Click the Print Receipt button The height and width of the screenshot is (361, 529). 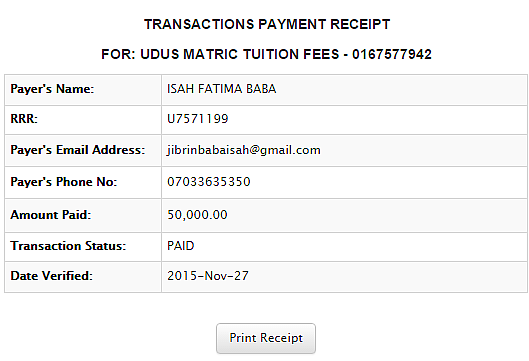pyautogui.click(x=266, y=338)
